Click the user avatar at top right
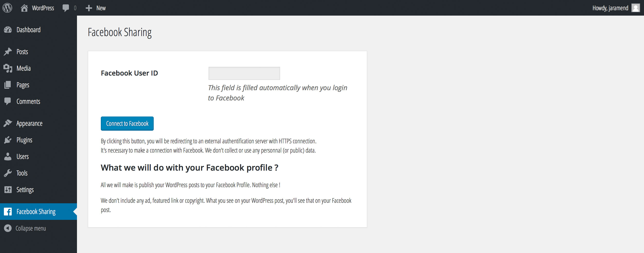Screen dimensions: 644x253 coord(635,8)
